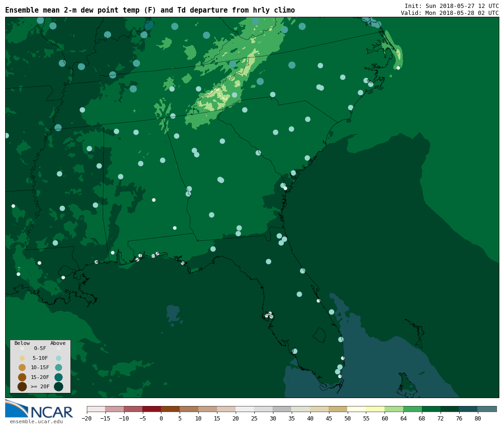Click the 25 to 30 light gray colorbar segment
The height and width of the screenshot is (427, 504).
click(264, 409)
